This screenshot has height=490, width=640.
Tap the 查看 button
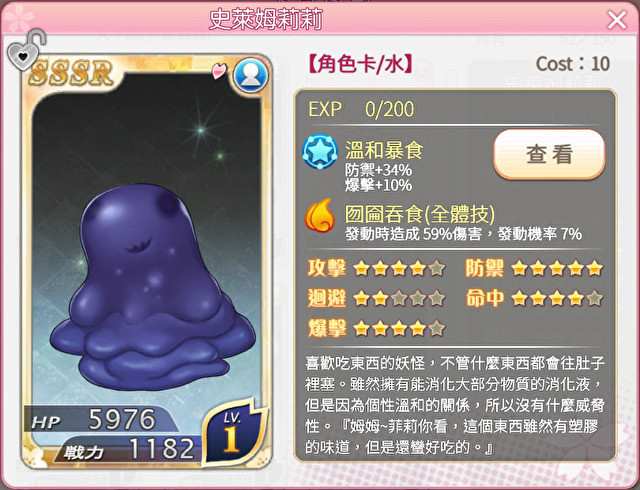549,154
